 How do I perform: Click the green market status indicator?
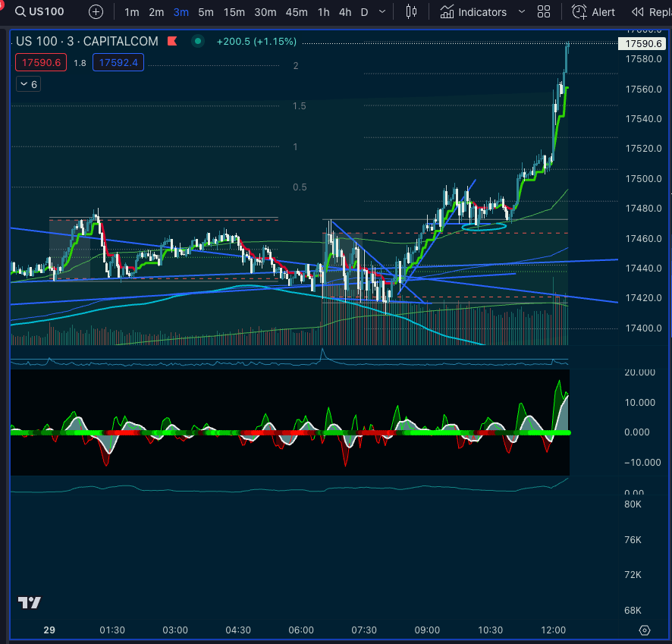[x=198, y=42]
